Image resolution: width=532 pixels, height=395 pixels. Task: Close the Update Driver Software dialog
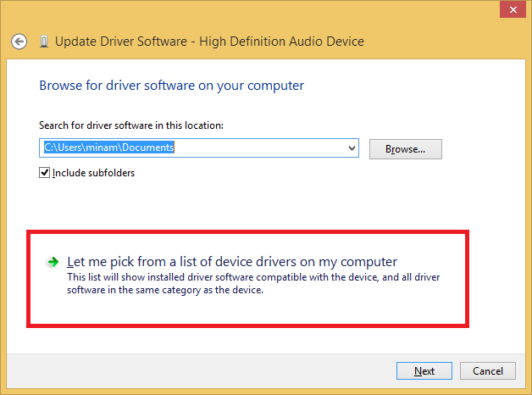pos(513,10)
